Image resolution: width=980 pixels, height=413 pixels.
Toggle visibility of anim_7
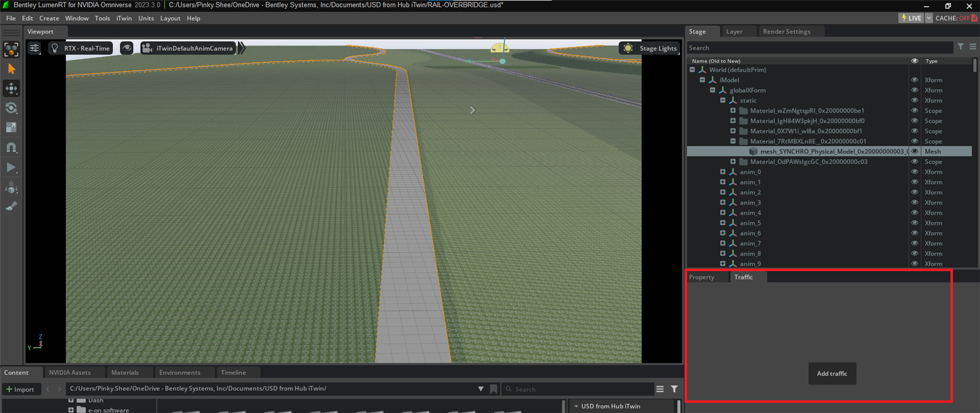915,243
